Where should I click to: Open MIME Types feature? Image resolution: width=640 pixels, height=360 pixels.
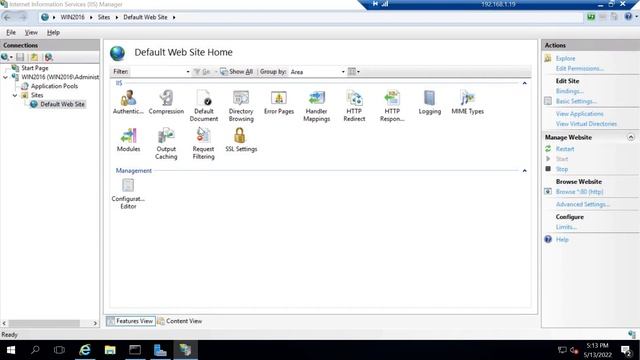coord(467,102)
